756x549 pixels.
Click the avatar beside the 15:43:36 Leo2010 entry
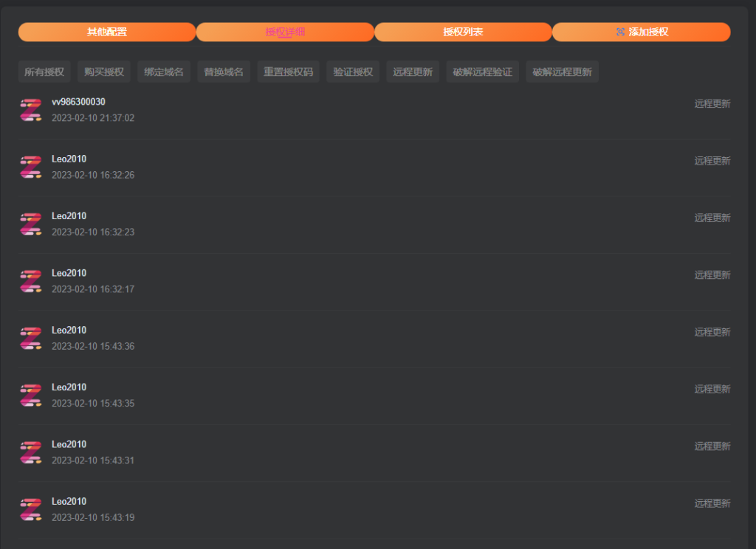pos(31,338)
